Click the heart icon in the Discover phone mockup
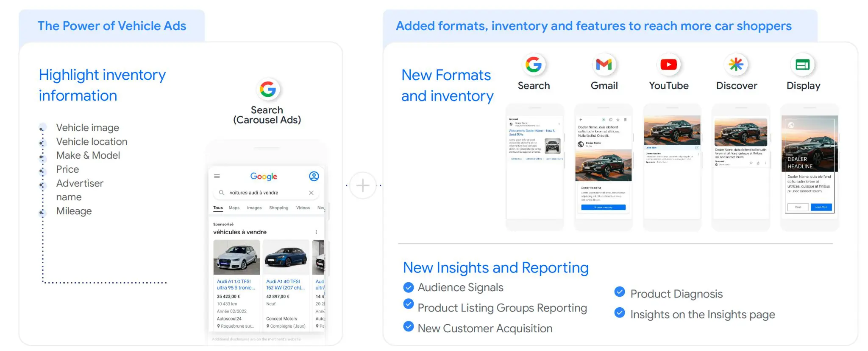Viewport: 868px width, 351px height. 751,163
